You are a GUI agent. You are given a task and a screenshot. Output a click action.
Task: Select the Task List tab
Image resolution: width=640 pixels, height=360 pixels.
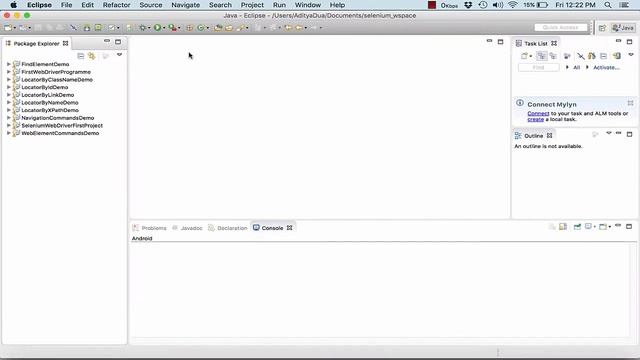click(x=536, y=43)
